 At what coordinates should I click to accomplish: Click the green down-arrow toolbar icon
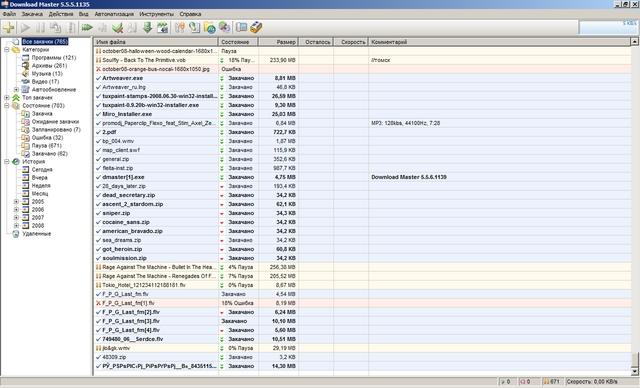point(147,28)
